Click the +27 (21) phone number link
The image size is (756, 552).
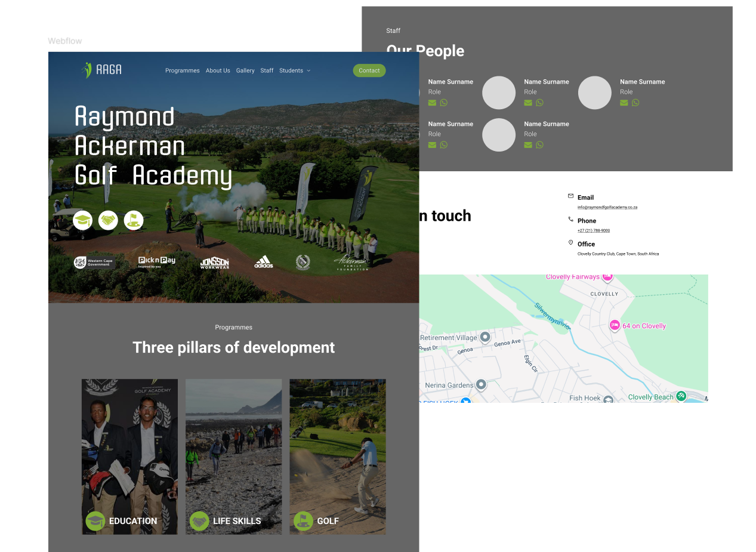[594, 230]
